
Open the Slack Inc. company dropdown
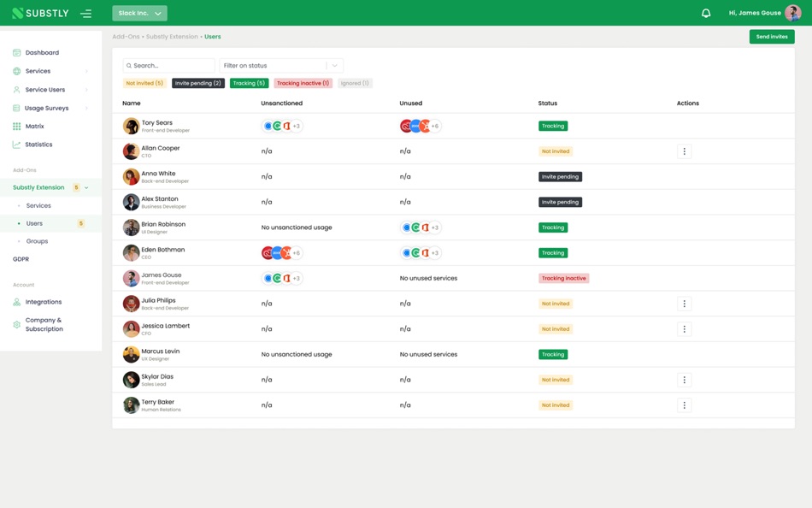click(x=140, y=13)
